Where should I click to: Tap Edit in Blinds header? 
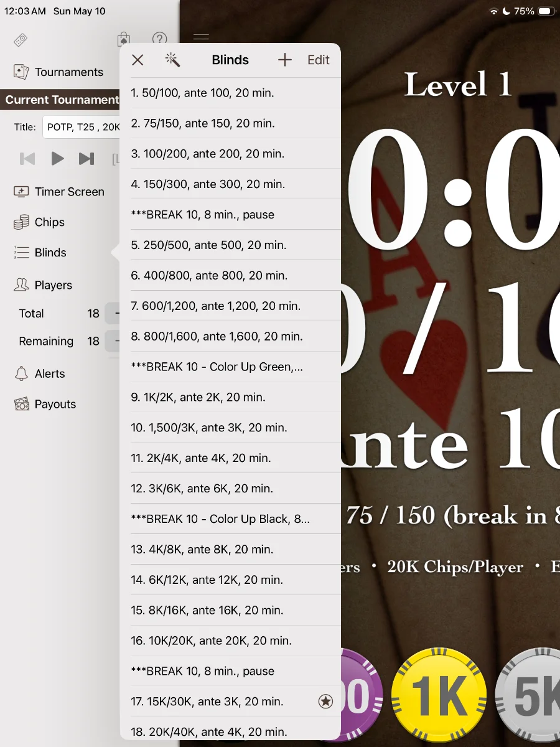click(x=319, y=60)
